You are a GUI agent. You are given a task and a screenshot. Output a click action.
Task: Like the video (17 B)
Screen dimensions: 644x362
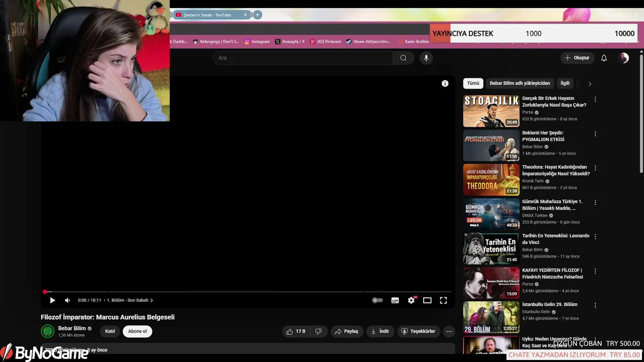coord(296,331)
